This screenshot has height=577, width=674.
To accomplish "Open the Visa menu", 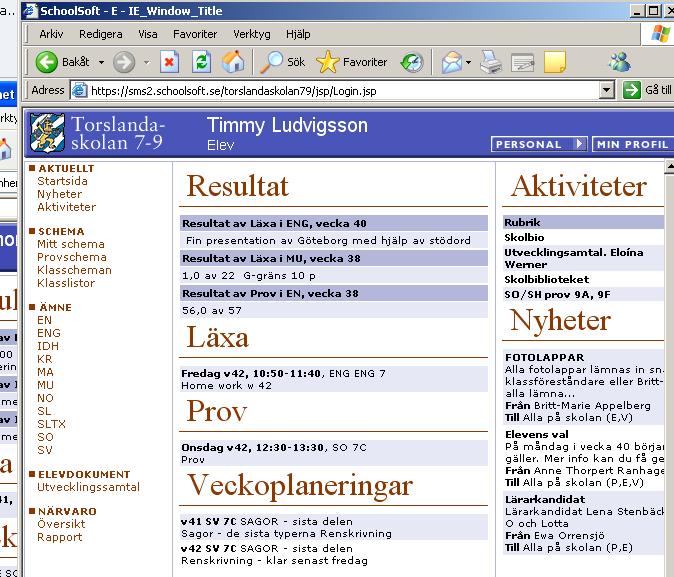I will pyautogui.click(x=147, y=34).
